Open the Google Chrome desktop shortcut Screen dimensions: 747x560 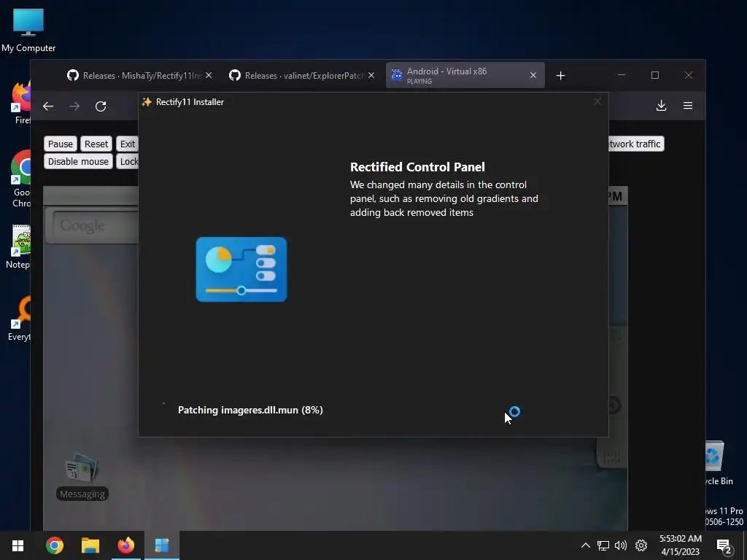pyautogui.click(x=21, y=179)
